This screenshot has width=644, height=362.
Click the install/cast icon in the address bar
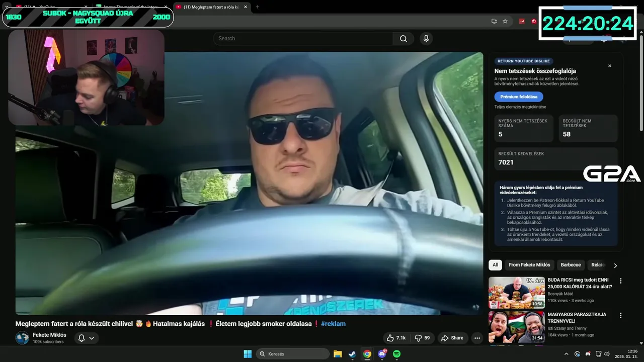(494, 21)
